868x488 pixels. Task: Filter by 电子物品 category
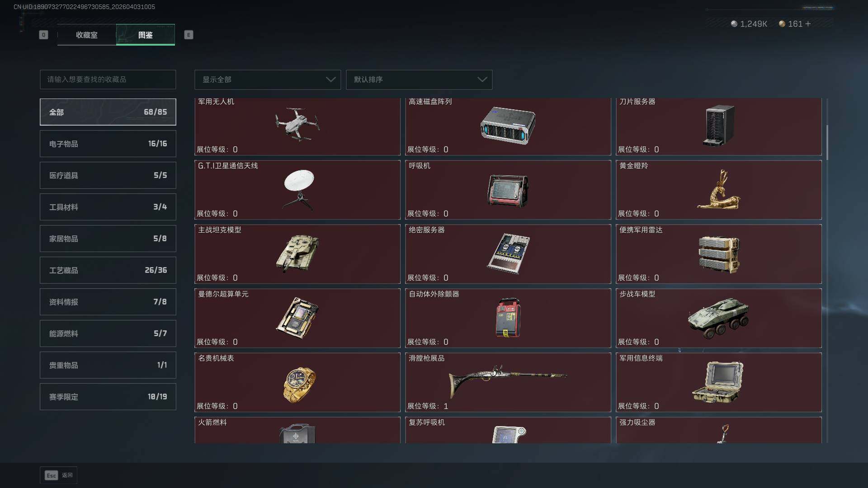tap(108, 144)
